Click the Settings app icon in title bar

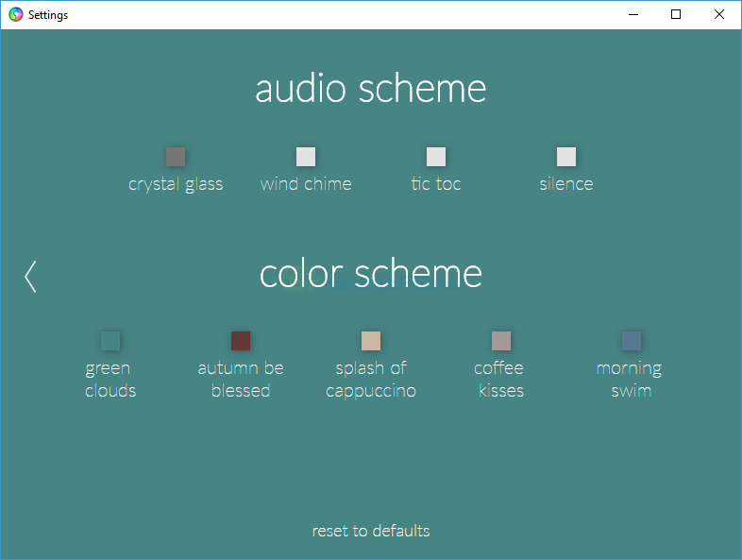16,15
